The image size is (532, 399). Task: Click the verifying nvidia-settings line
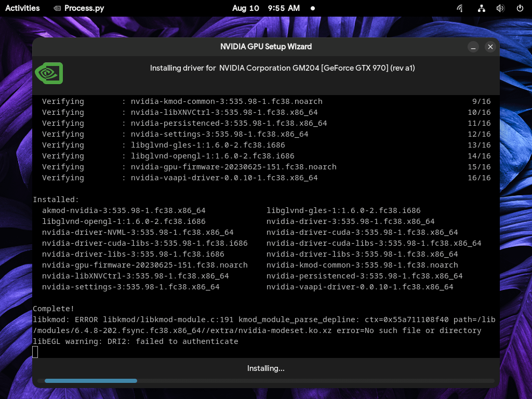[267, 134]
